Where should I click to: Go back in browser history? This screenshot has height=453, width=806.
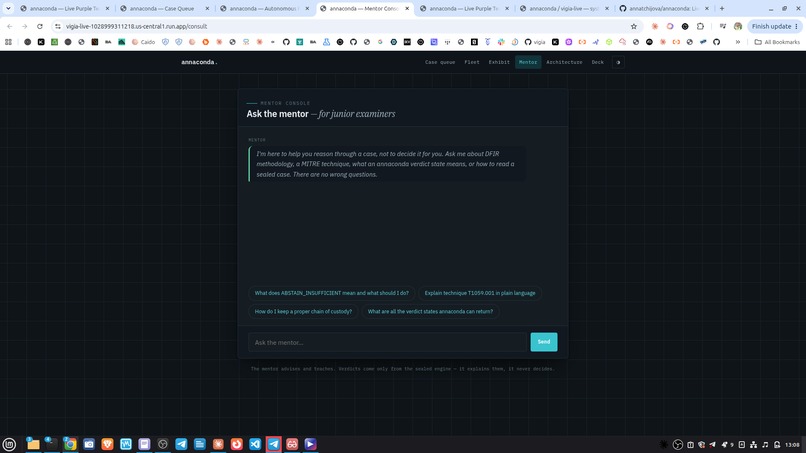point(10,26)
